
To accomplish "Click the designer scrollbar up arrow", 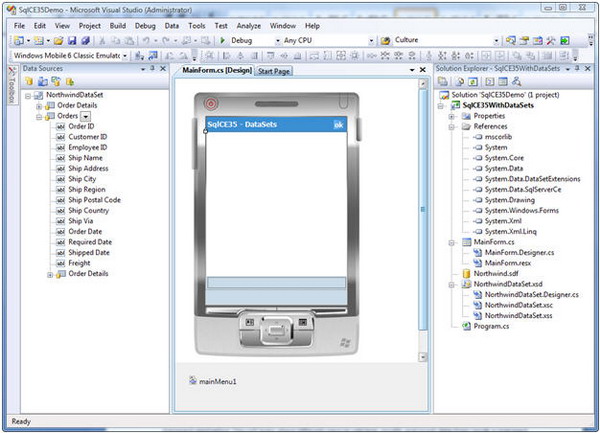I will (x=422, y=83).
